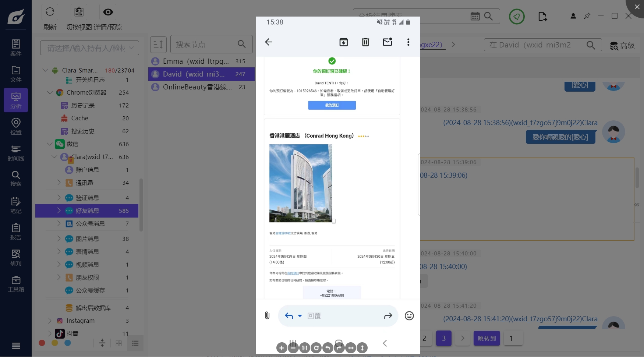This screenshot has height=357, width=644.
Task: Click the 刷新 refresh icon
Action: [x=50, y=12]
